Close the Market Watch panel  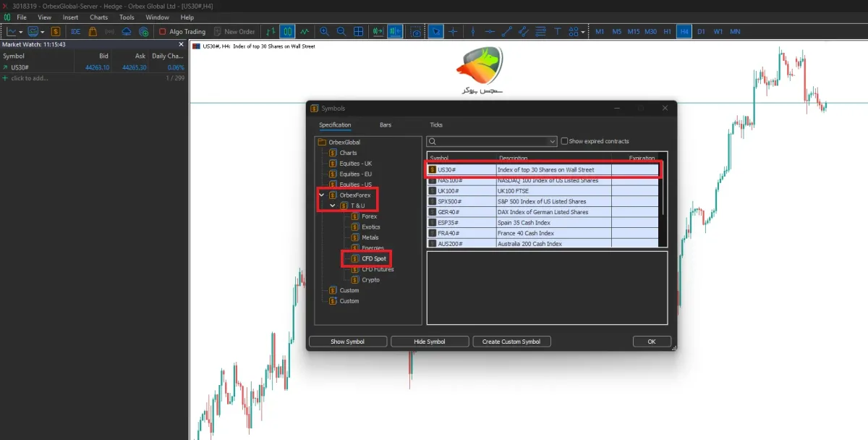[182, 44]
